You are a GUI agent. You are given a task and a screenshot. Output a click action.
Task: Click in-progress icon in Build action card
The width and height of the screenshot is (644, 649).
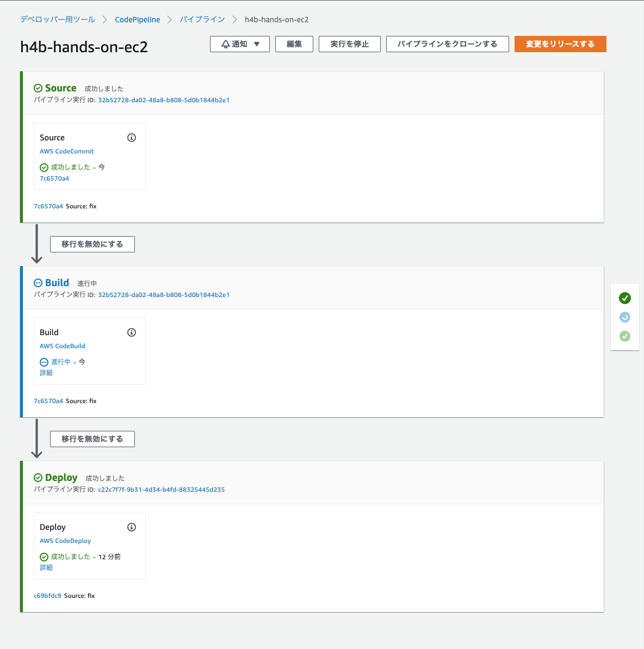44,362
